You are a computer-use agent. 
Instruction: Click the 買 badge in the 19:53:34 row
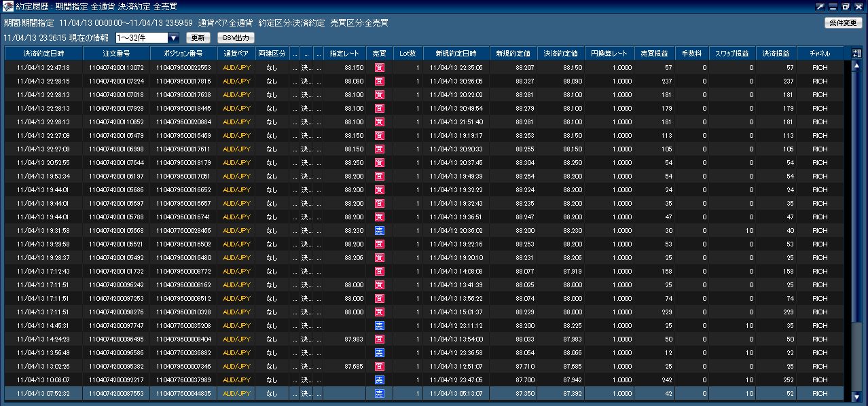[x=380, y=177]
